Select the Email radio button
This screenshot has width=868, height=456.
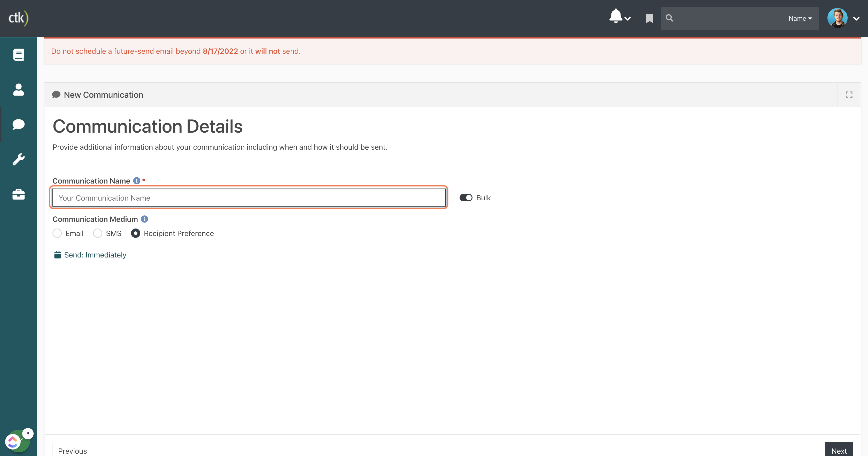coord(57,233)
